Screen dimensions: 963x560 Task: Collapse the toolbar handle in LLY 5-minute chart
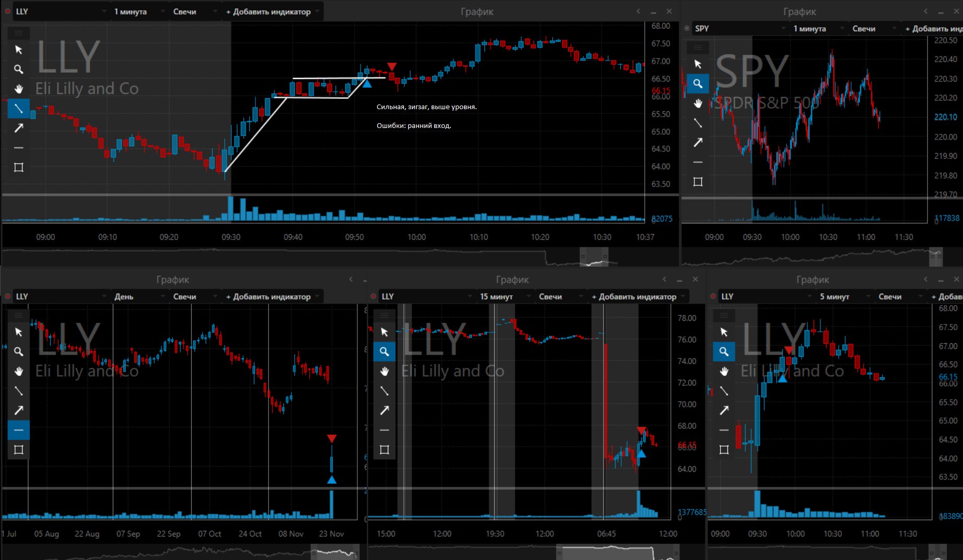(724, 315)
